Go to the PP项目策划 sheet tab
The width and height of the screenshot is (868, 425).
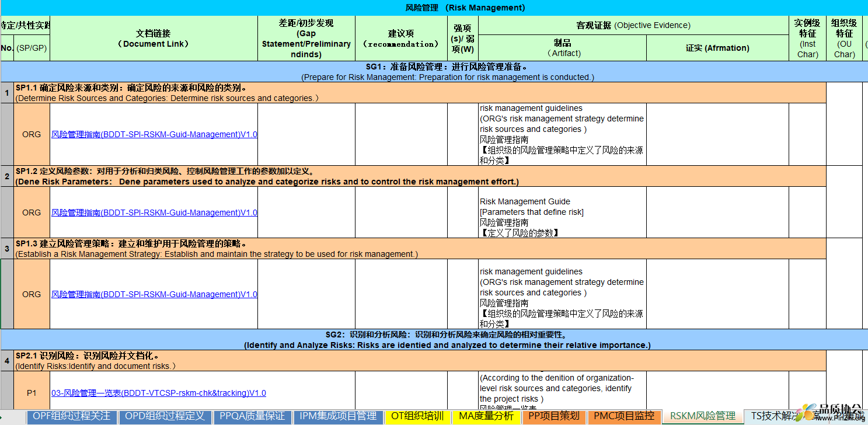[554, 416]
